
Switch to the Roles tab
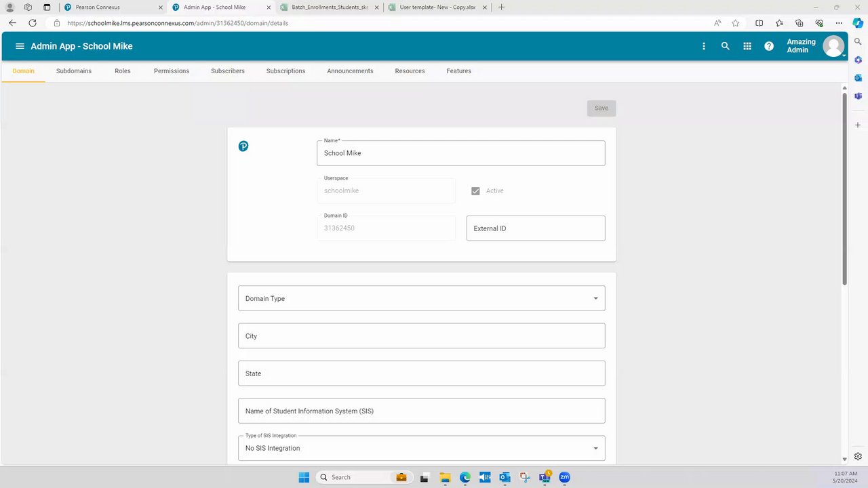point(123,70)
